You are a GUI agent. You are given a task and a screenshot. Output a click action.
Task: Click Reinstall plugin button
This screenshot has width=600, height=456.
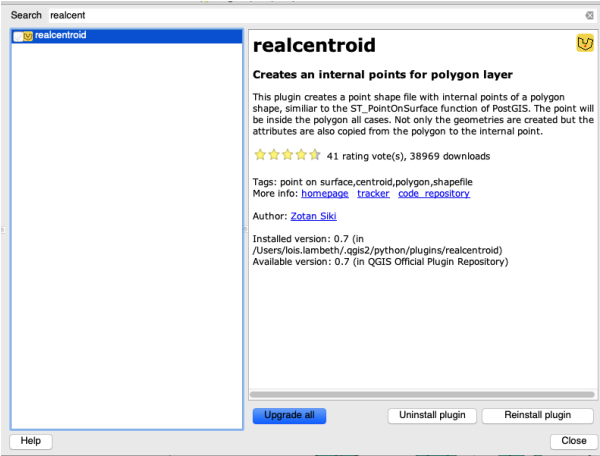(x=537, y=415)
